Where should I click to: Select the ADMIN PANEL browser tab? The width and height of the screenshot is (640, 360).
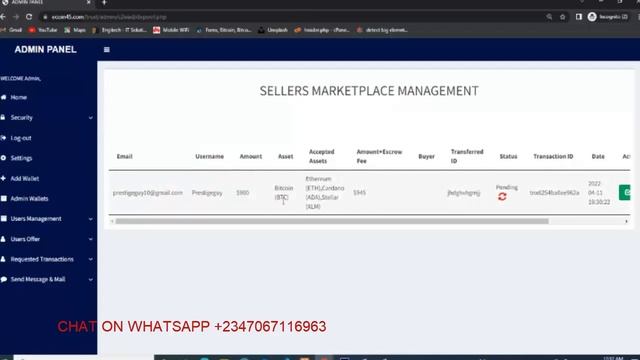tap(46, 2)
